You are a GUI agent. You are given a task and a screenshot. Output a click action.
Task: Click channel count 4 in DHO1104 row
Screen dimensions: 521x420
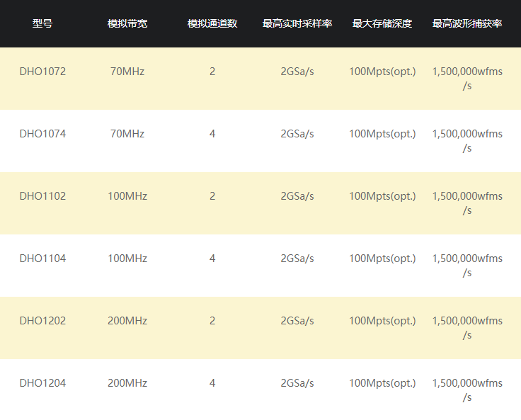click(212, 259)
